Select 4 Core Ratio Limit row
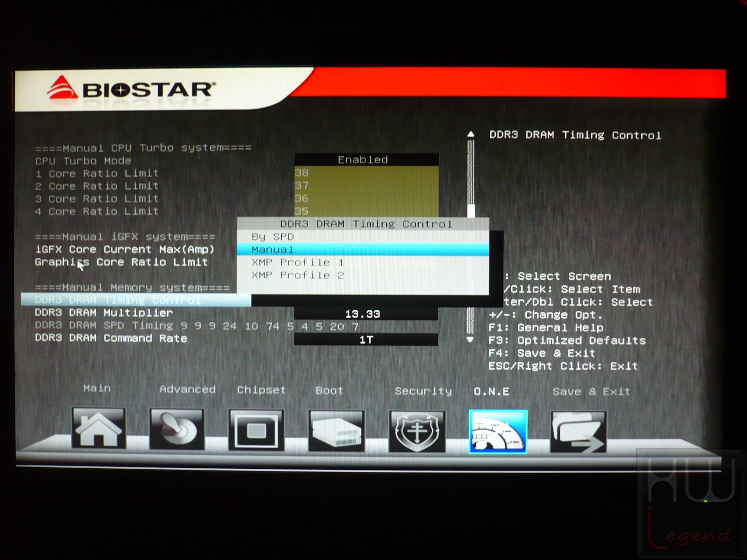The image size is (747, 560). point(97,212)
